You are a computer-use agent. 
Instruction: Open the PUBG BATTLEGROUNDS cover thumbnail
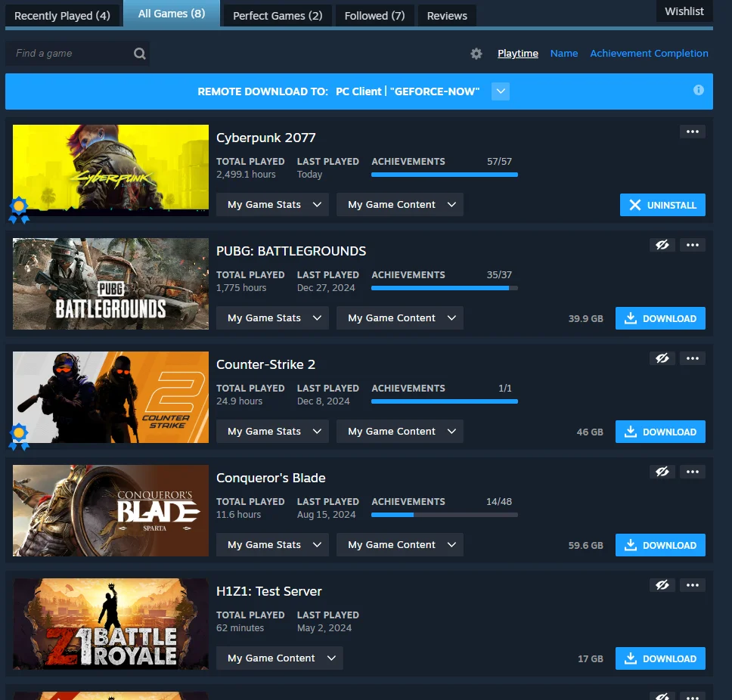point(110,283)
